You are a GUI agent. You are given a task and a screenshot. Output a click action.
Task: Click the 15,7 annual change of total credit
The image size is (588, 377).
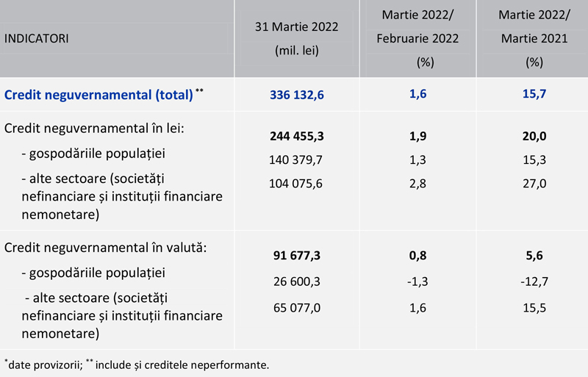tap(533, 95)
